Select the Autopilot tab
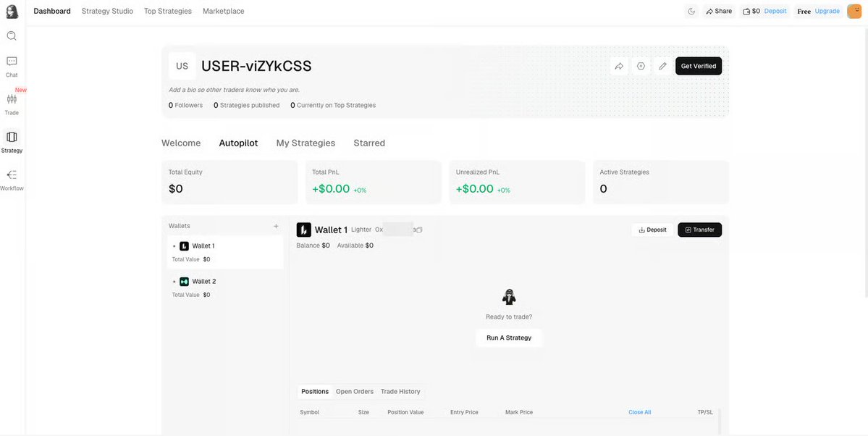This screenshot has width=868, height=436. (x=239, y=143)
